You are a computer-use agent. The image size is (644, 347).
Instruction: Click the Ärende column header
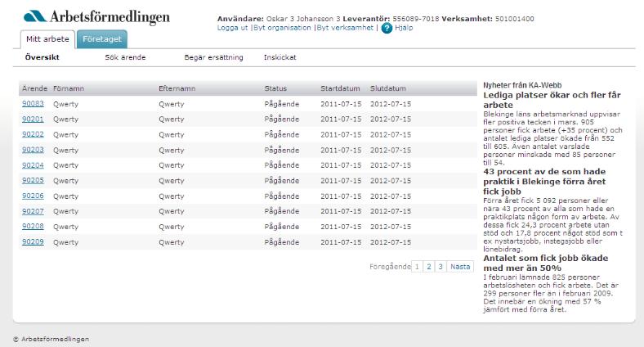[x=34, y=88]
